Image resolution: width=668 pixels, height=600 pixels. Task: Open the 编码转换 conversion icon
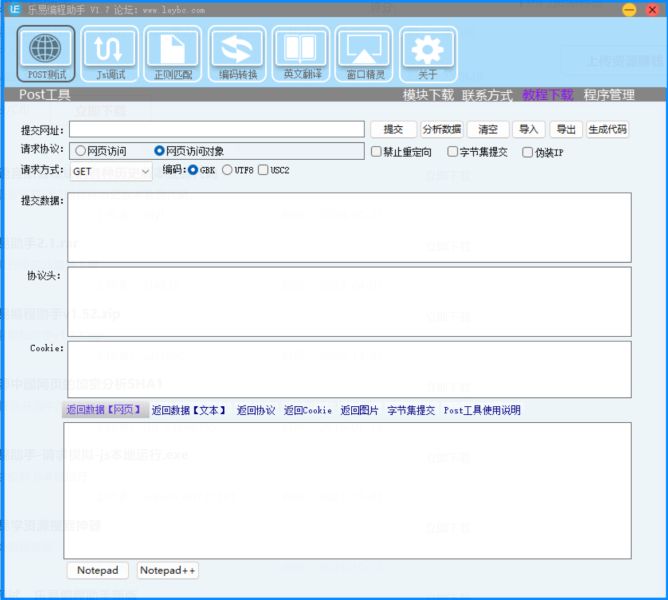238,52
